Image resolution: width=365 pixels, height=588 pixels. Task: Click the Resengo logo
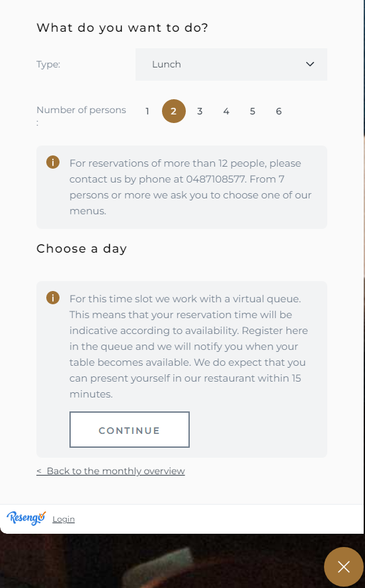pos(26,519)
